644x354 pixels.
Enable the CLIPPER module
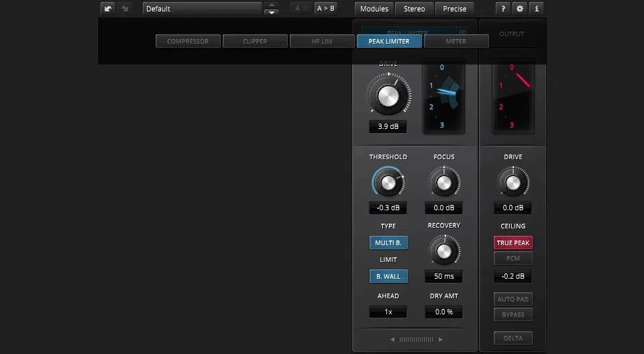tap(255, 41)
